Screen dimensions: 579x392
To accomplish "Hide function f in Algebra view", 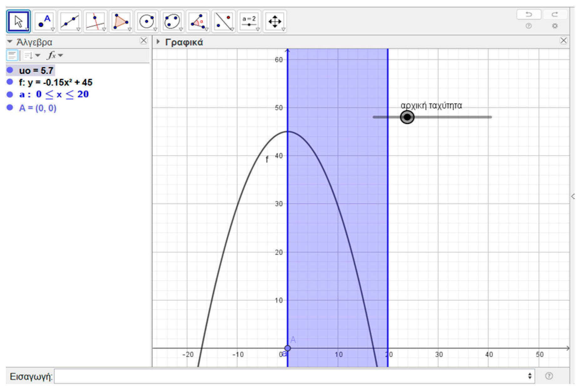I will 10,82.
